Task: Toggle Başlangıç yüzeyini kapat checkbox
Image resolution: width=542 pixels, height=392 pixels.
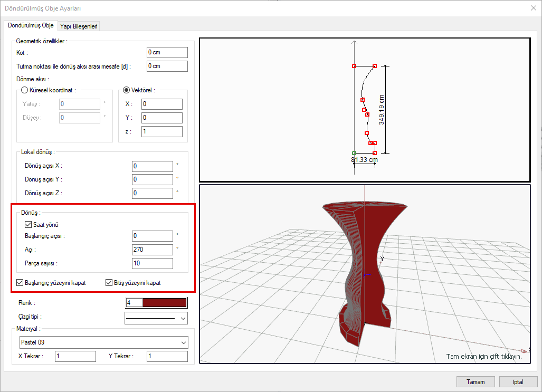Action: [x=21, y=282]
